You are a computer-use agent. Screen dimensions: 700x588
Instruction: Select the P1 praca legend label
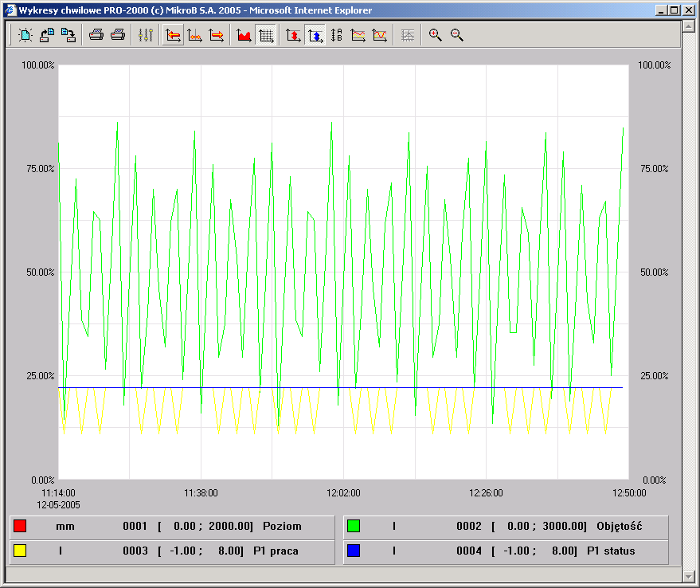click(x=276, y=551)
